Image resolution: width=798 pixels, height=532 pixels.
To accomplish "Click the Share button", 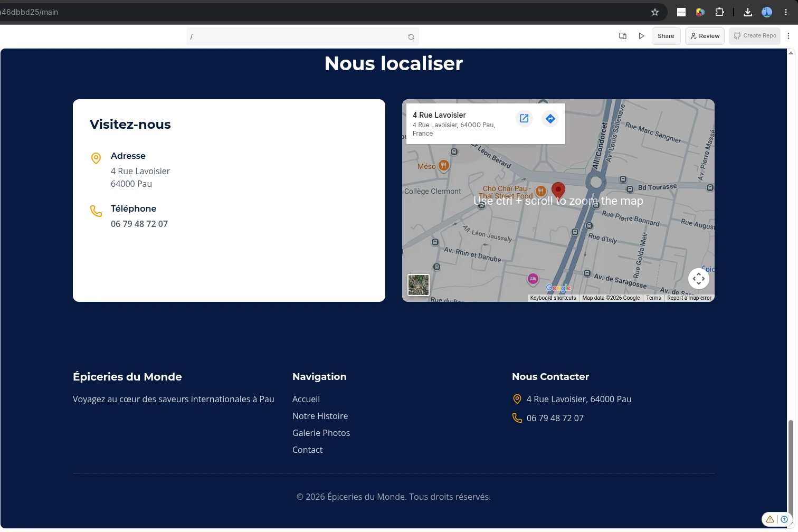I will (x=666, y=36).
